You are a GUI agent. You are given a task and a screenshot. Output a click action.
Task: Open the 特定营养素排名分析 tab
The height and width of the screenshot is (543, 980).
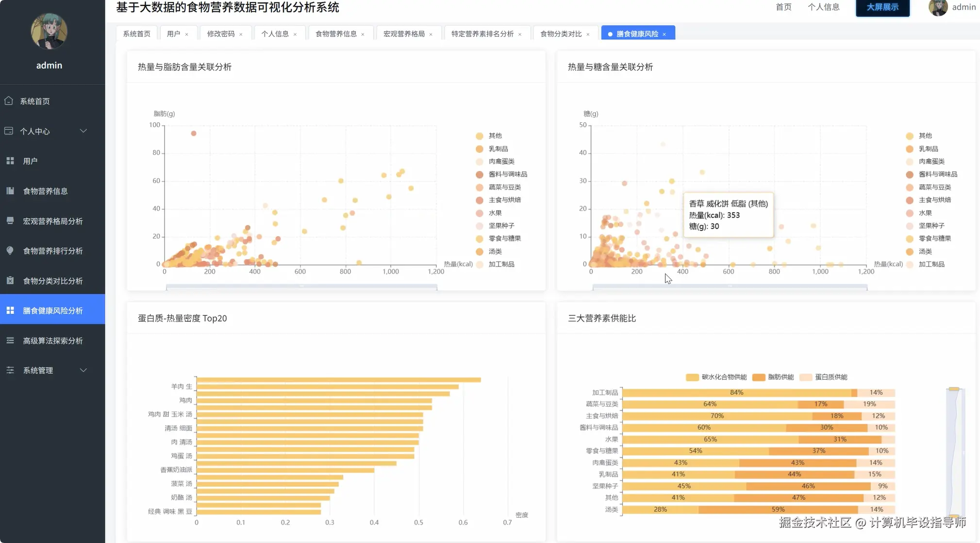point(482,34)
